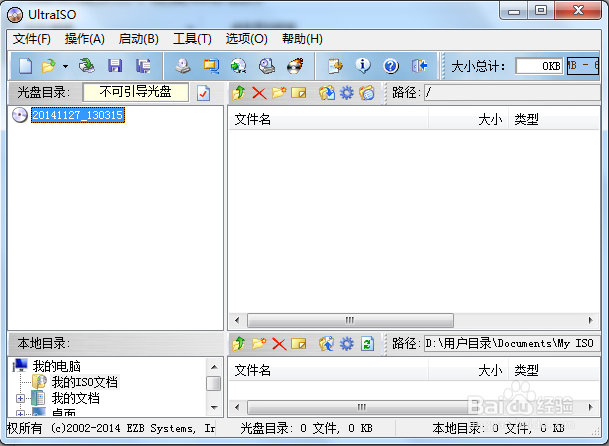This screenshot has height=446, width=609.
Task: Open the 选项(O) menu
Action: 247,39
